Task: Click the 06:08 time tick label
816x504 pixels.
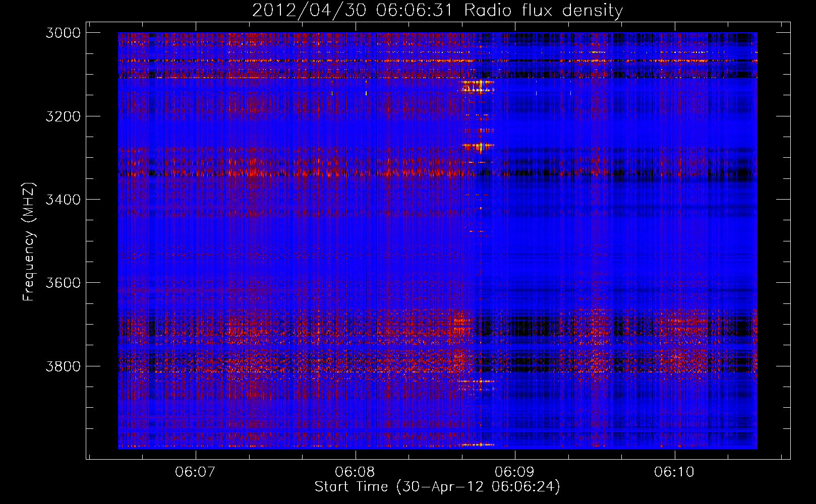Action: tap(355, 472)
